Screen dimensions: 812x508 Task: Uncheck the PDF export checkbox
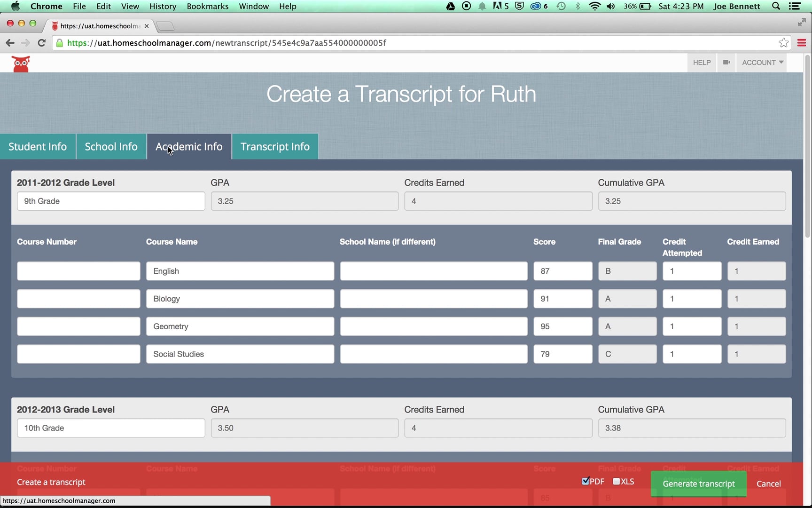pos(585,481)
